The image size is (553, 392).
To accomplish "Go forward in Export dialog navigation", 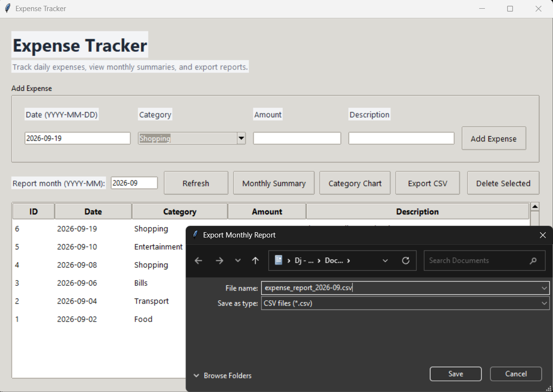I will (220, 261).
